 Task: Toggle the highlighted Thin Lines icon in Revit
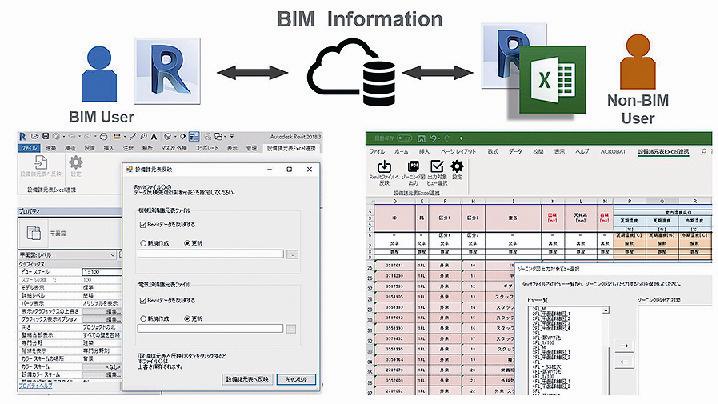coord(194,136)
